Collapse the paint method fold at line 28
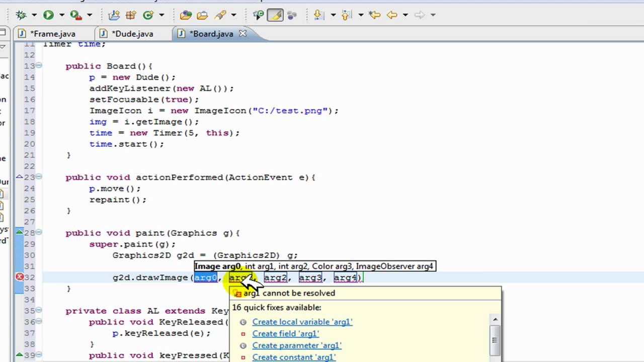This screenshot has height=362, width=644. (x=39, y=232)
